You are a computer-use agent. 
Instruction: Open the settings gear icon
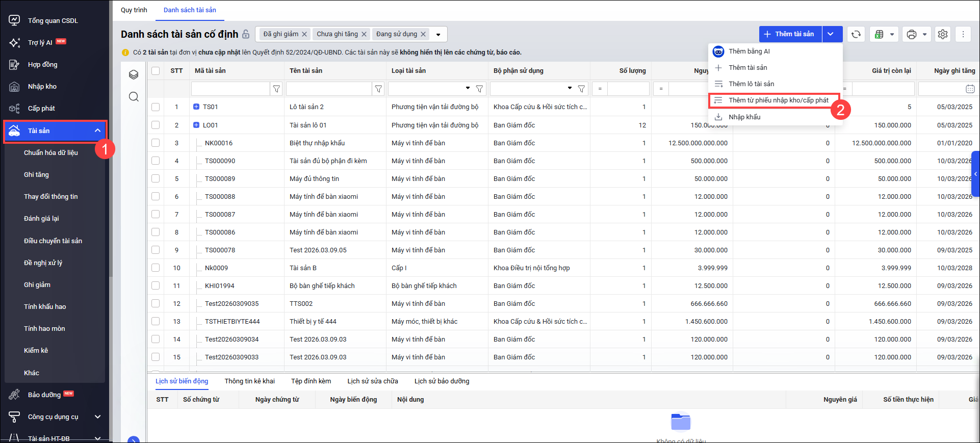(x=943, y=34)
